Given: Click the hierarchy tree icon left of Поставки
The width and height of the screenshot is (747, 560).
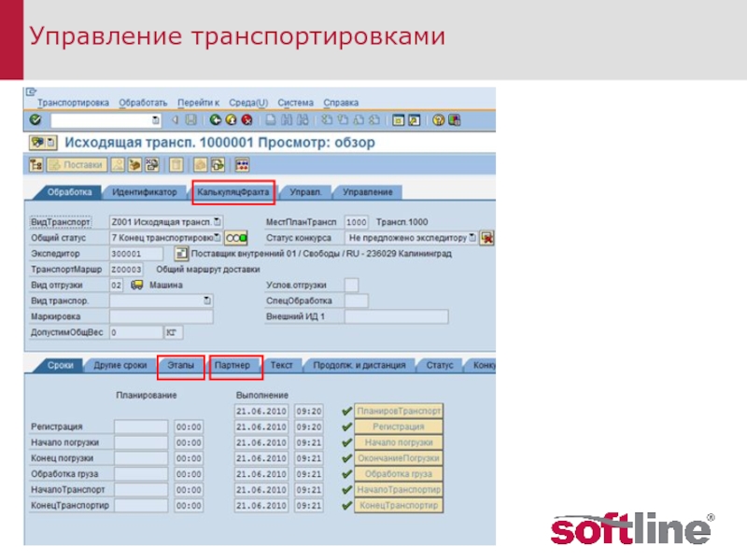Looking at the screenshot, I should tap(36, 165).
